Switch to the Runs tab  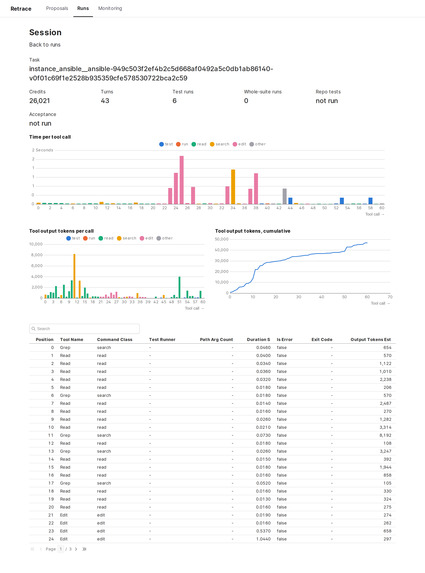pyautogui.click(x=83, y=8)
